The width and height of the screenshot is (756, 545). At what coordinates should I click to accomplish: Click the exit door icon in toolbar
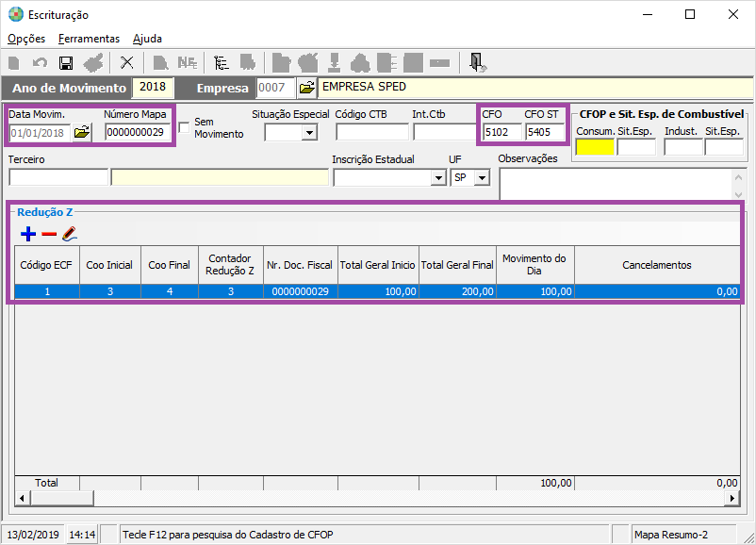tap(478, 63)
